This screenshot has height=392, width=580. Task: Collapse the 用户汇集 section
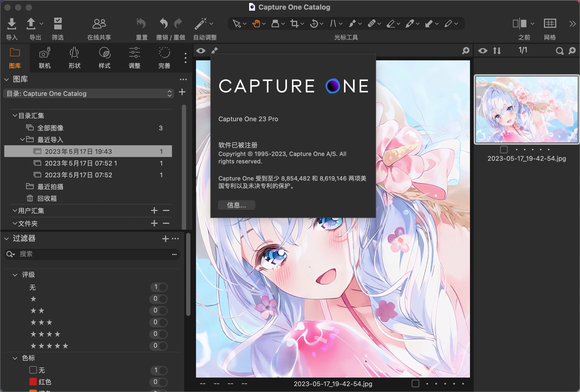(15, 210)
